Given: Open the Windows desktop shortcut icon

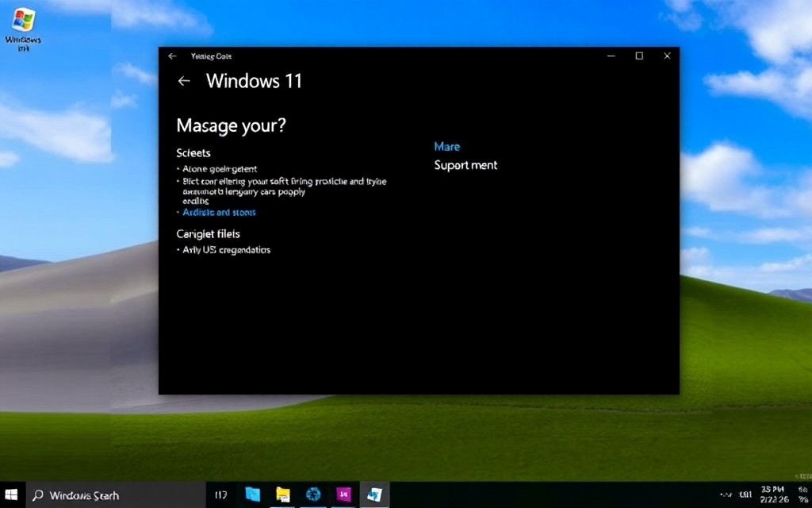Looking at the screenshot, I should pos(23,30).
